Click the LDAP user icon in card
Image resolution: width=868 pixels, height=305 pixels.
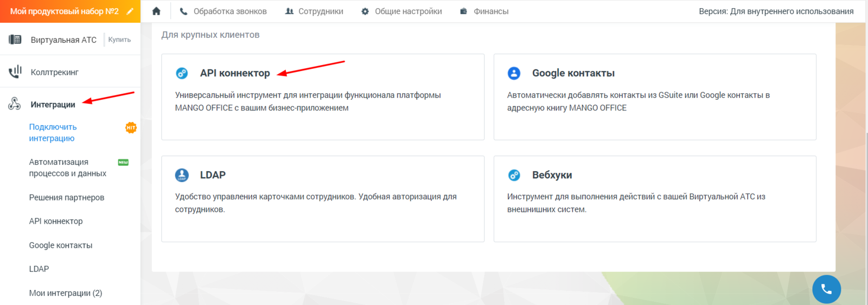pos(182,175)
